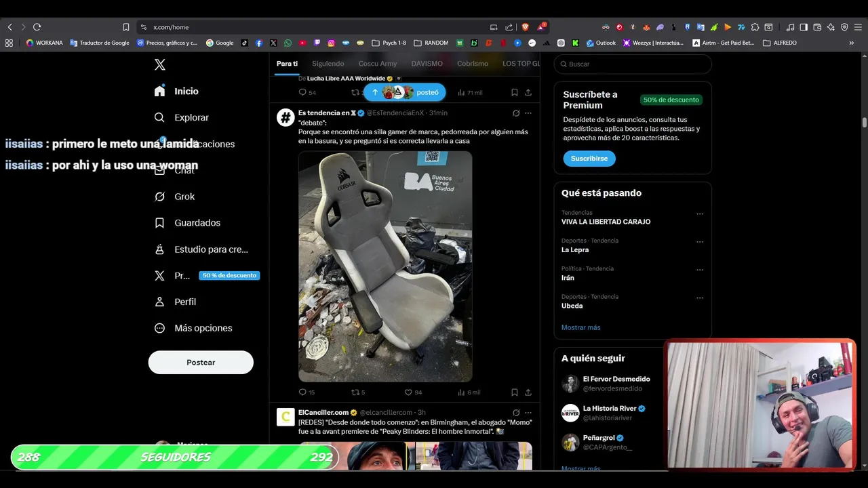Open more options on Es tendencia post
Viewport: 868px width, 488px height.
(528, 113)
